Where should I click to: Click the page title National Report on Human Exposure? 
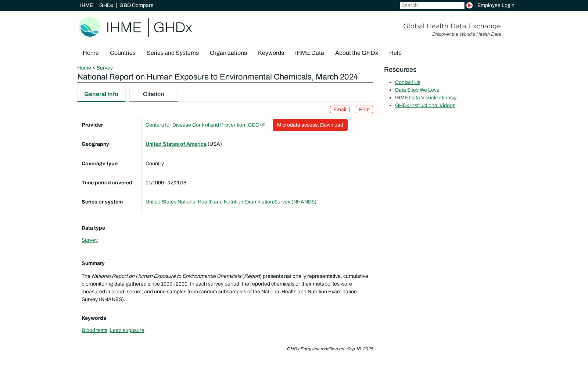click(x=218, y=77)
